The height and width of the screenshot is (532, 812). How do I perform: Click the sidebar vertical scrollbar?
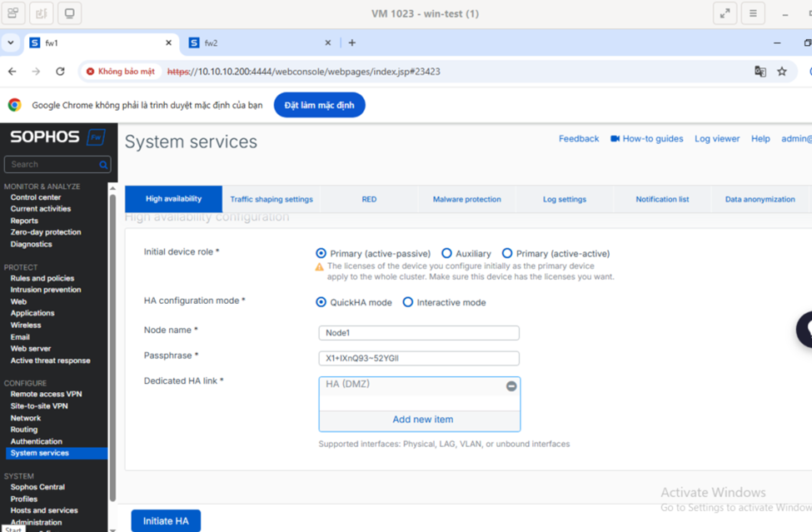click(x=112, y=333)
